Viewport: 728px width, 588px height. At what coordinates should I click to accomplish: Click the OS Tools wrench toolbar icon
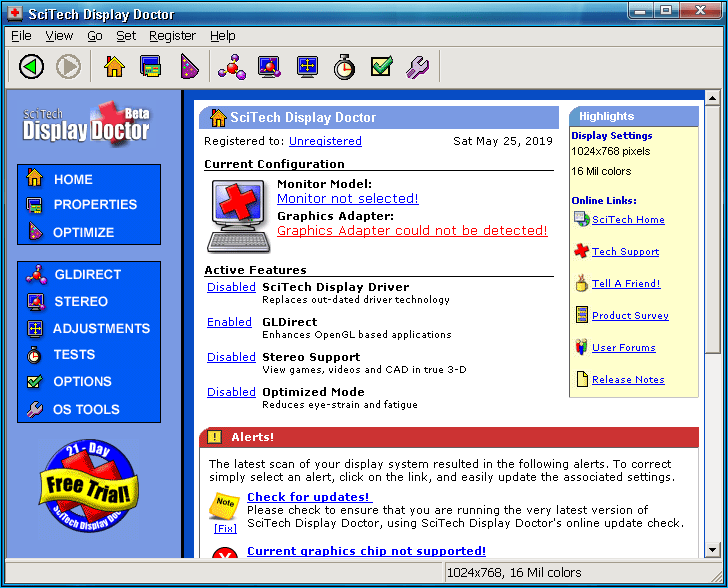tap(418, 67)
